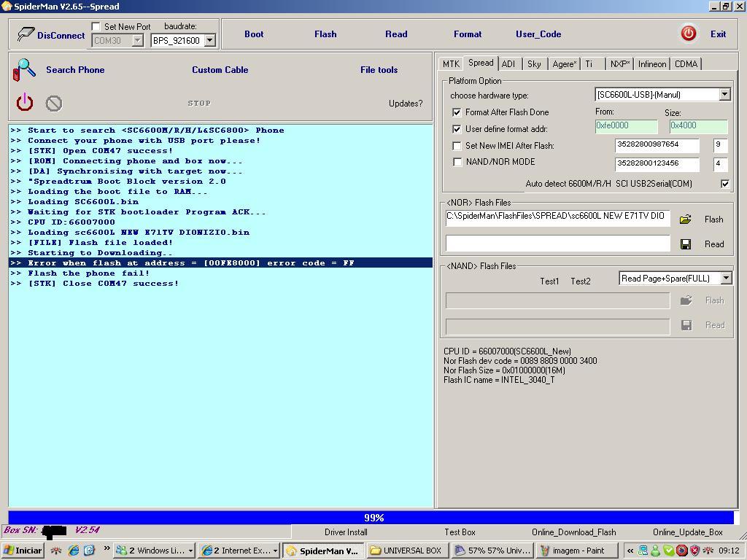Open the COM30 port dropdown

point(137,41)
